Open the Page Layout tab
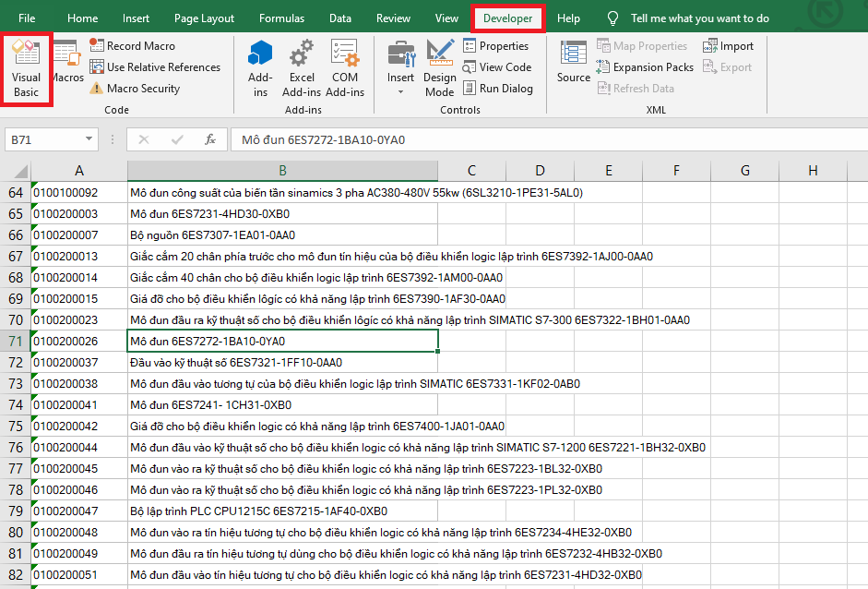868x589 pixels. tap(204, 18)
